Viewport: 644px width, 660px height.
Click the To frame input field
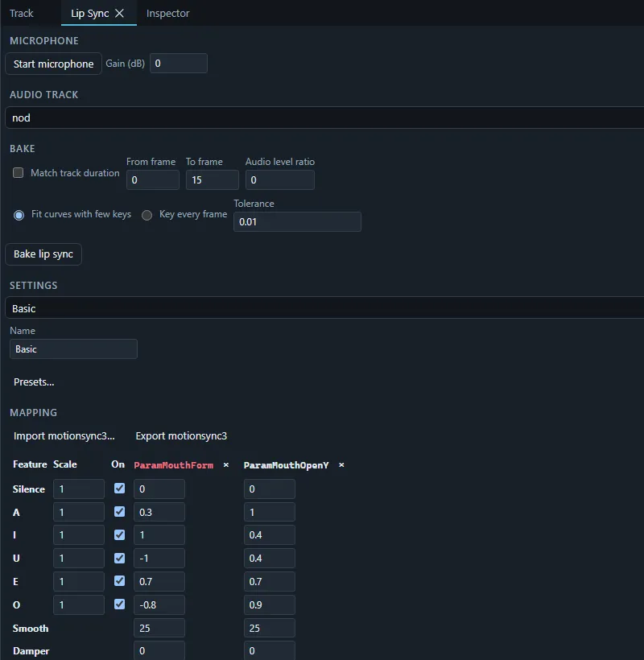[213, 179]
